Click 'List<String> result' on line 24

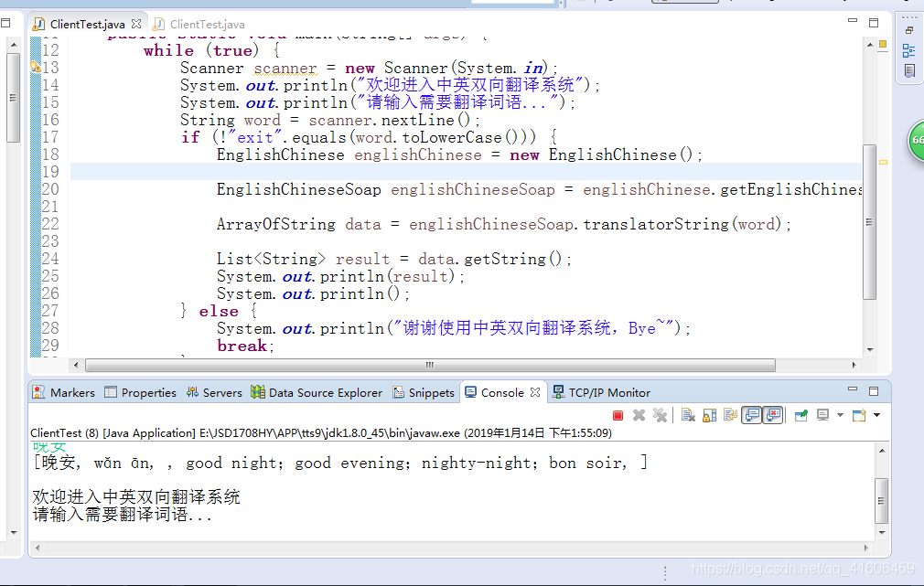tap(303, 259)
